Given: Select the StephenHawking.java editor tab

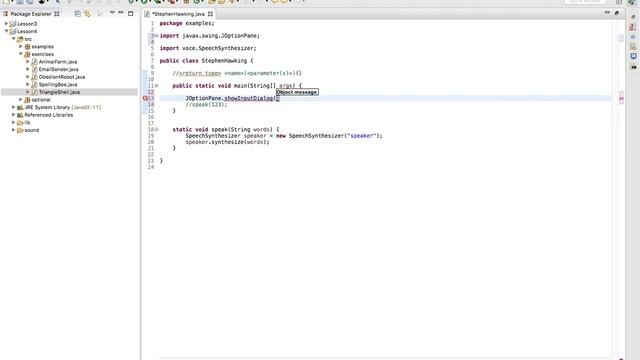Looking at the screenshot, I should click(x=178, y=14).
